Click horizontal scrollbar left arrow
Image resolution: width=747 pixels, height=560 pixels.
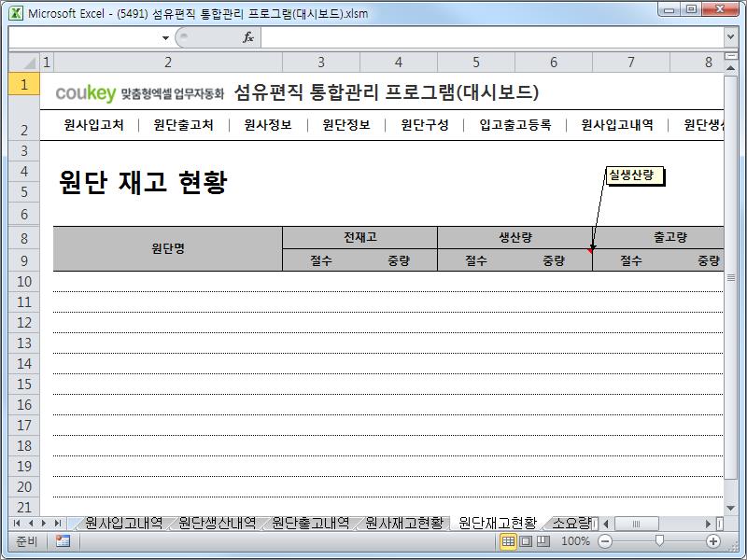pyautogui.click(x=606, y=524)
